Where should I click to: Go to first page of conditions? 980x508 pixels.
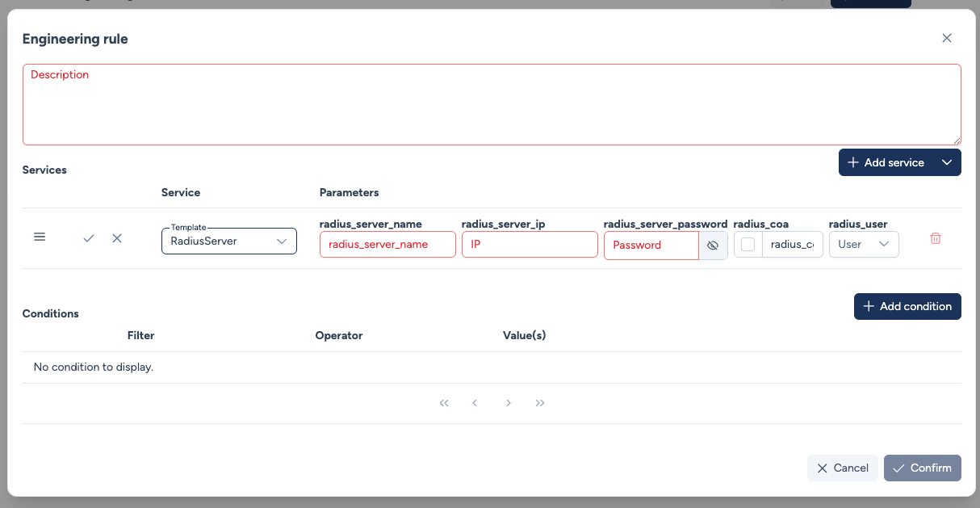[x=444, y=403]
